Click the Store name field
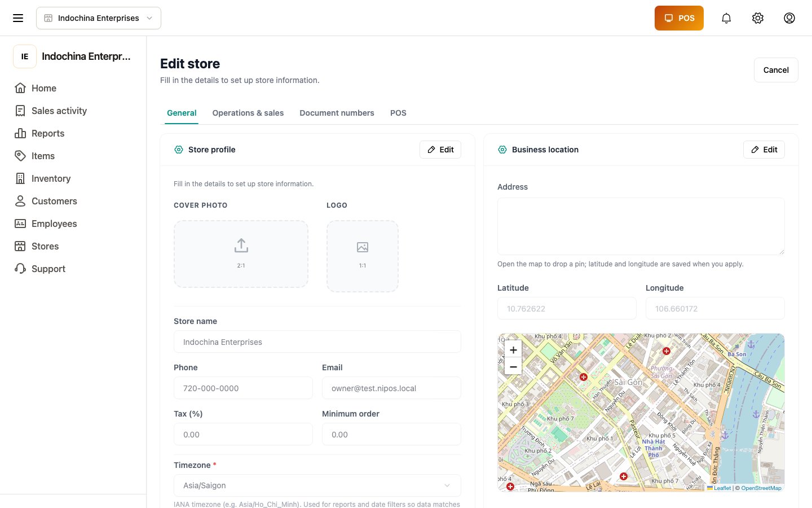The image size is (812, 508). click(x=317, y=342)
